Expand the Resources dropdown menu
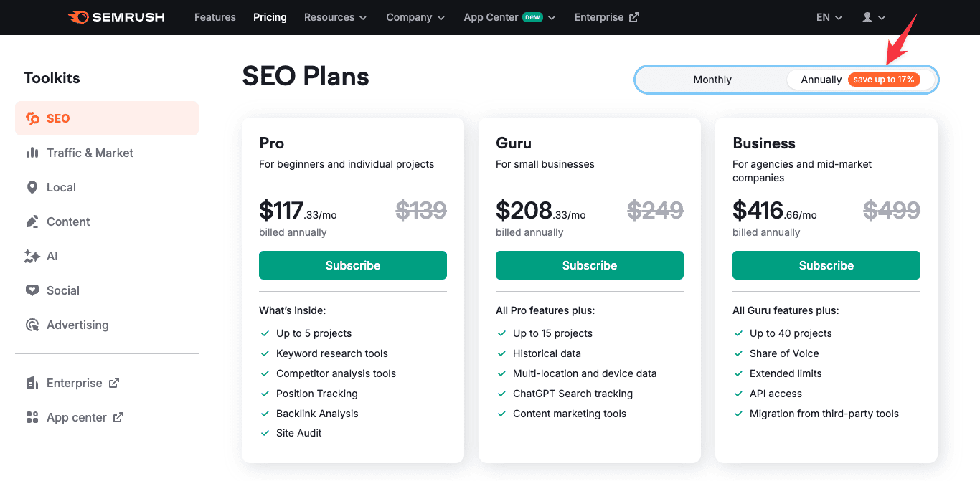Screen dimensions: 980x481 click(335, 17)
